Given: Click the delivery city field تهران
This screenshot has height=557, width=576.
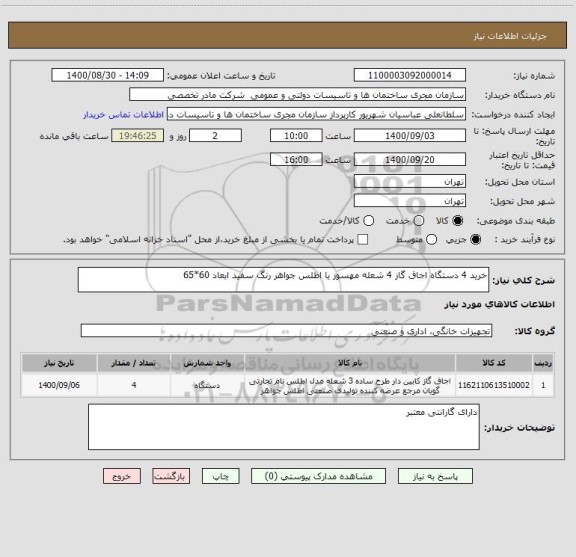Looking at the screenshot, I should (410, 201).
